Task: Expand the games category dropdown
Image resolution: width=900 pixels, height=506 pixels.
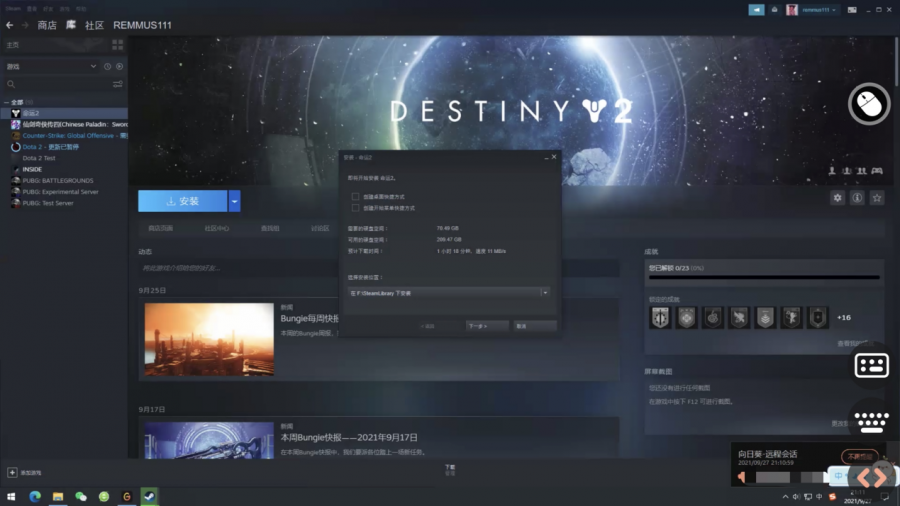Action: point(93,67)
